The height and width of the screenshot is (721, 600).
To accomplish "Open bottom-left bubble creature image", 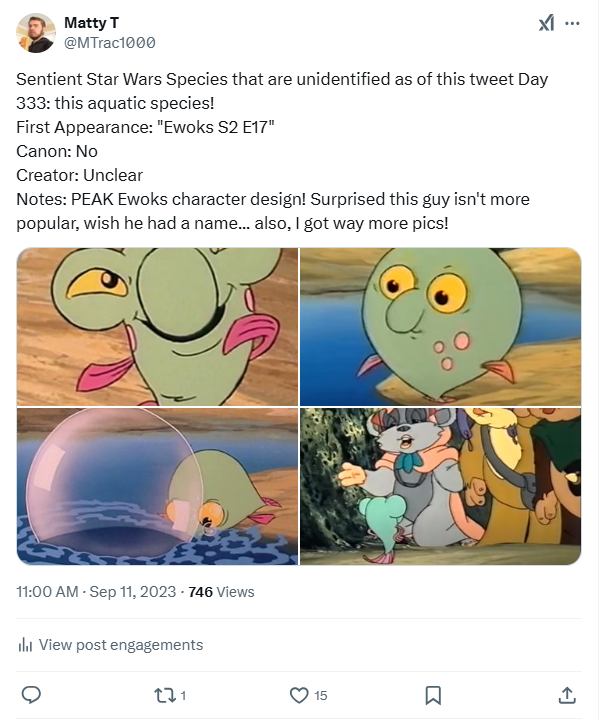I will 157,486.
